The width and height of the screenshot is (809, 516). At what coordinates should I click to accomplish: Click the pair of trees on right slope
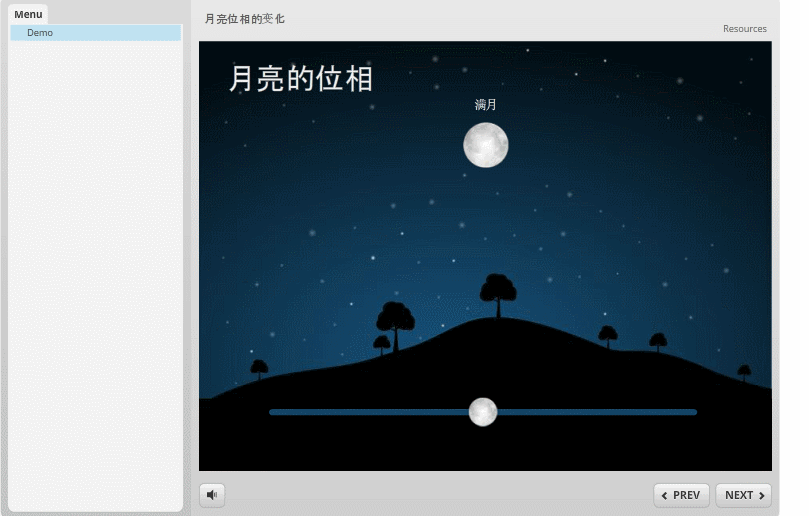[x=632, y=339]
